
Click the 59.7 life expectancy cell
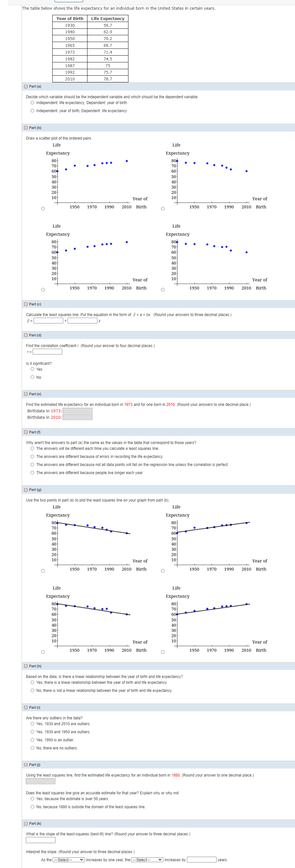108,25
